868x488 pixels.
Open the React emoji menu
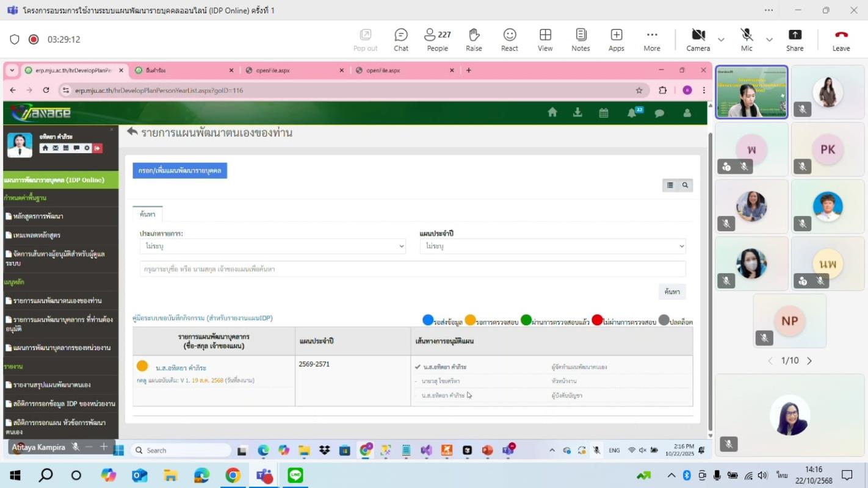510,40
